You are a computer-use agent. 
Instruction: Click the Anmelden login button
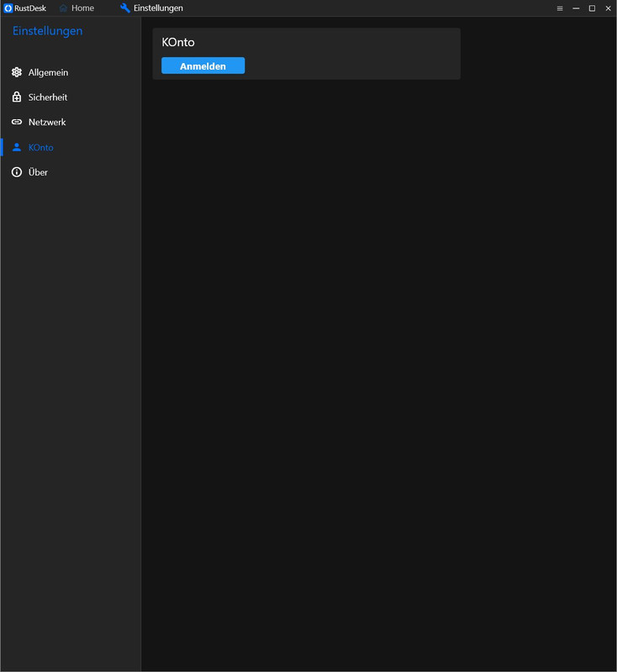click(x=203, y=66)
